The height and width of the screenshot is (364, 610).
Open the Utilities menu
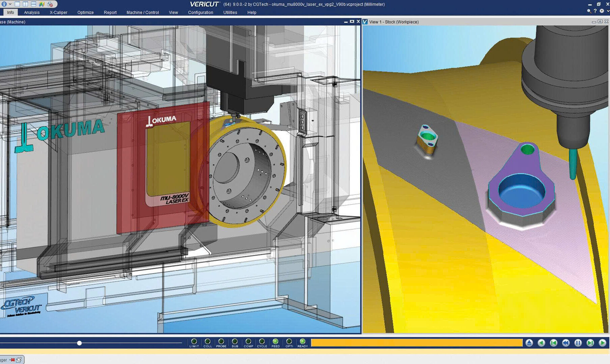[x=230, y=12]
